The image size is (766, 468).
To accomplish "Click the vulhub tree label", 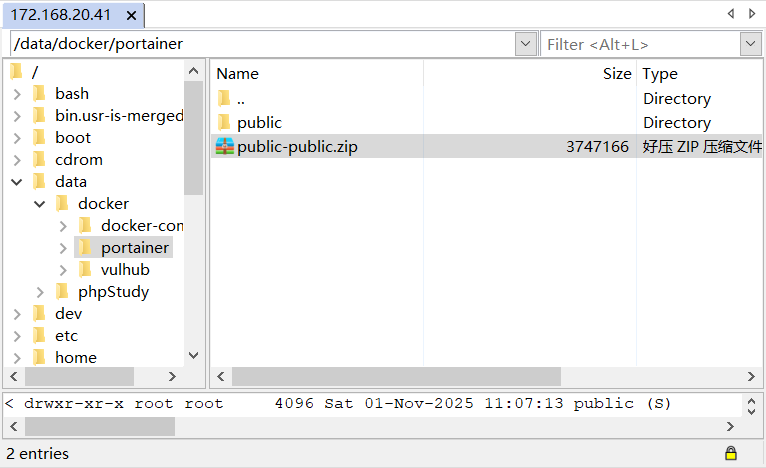I will (x=125, y=270).
